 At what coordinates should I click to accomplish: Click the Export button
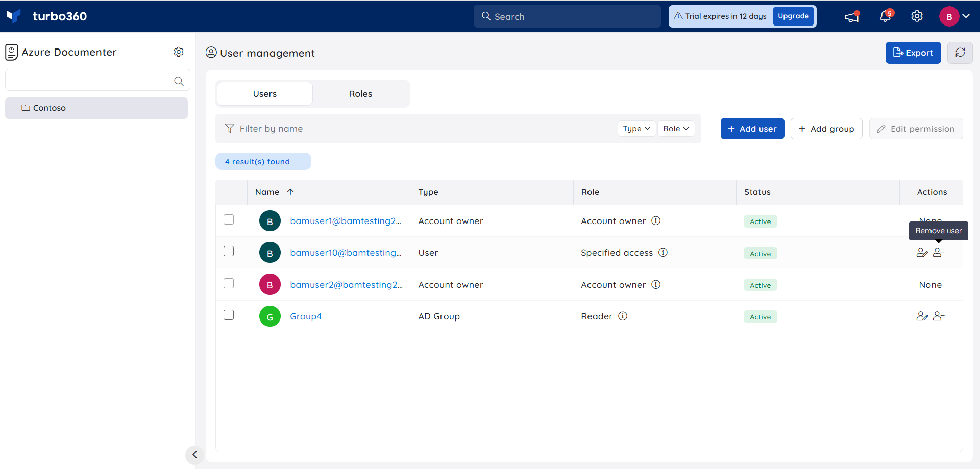pyautogui.click(x=913, y=53)
